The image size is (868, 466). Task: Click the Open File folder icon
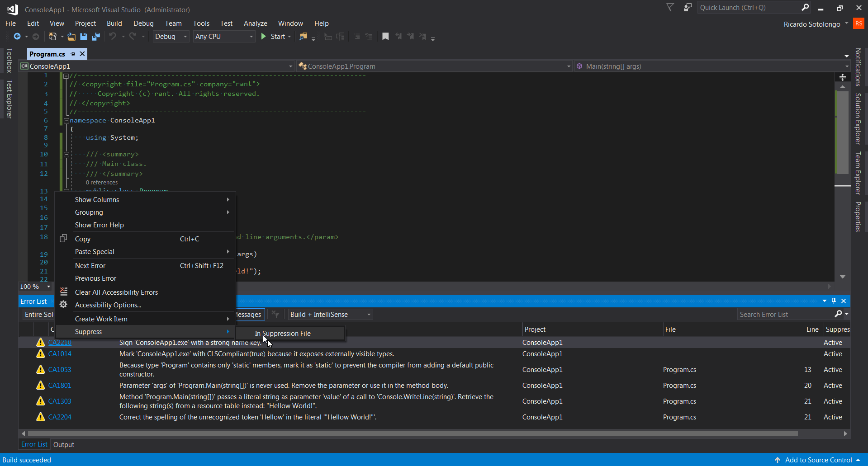click(71, 37)
